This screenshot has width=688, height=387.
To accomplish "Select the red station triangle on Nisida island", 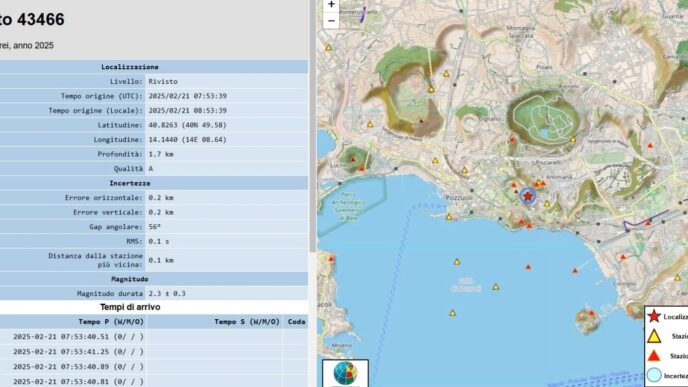I will 591,313.
